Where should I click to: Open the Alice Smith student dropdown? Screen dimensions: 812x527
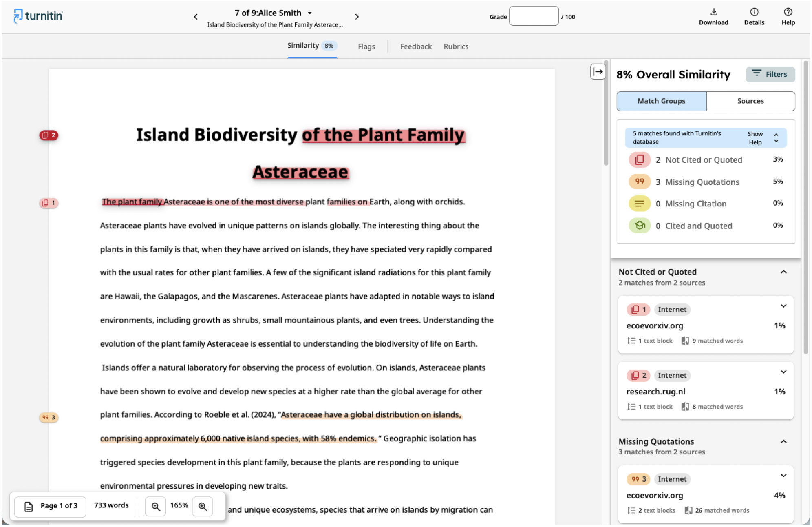pos(310,13)
